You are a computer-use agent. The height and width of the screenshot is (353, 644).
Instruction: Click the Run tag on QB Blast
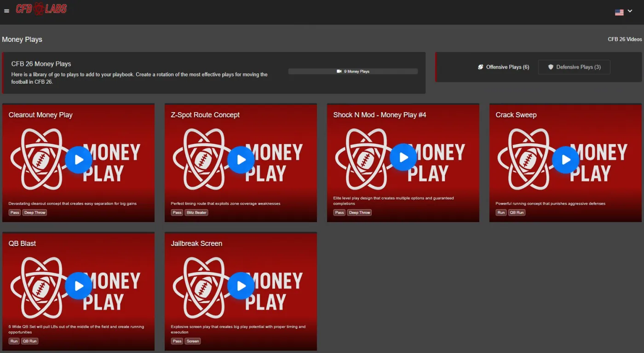(14, 341)
